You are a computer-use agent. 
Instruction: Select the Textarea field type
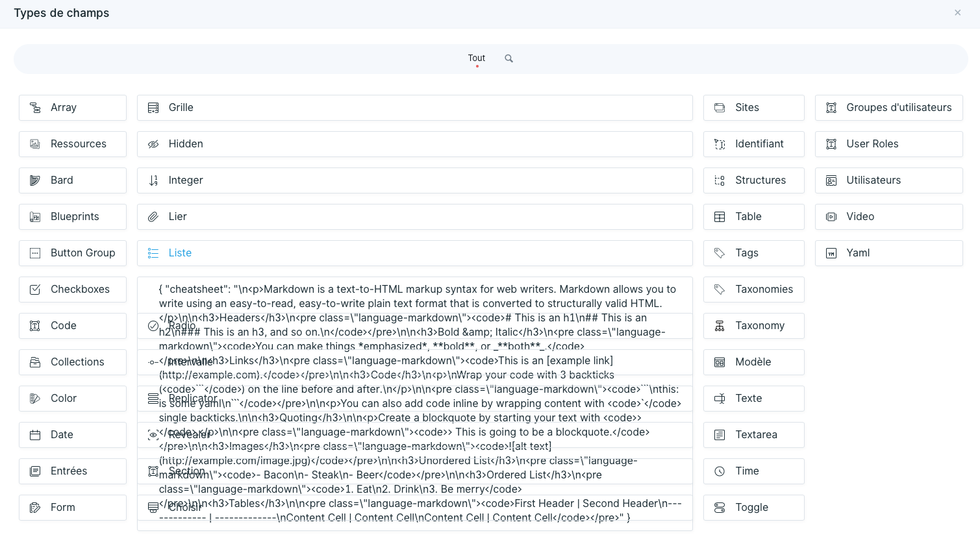[x=754, y=435]
